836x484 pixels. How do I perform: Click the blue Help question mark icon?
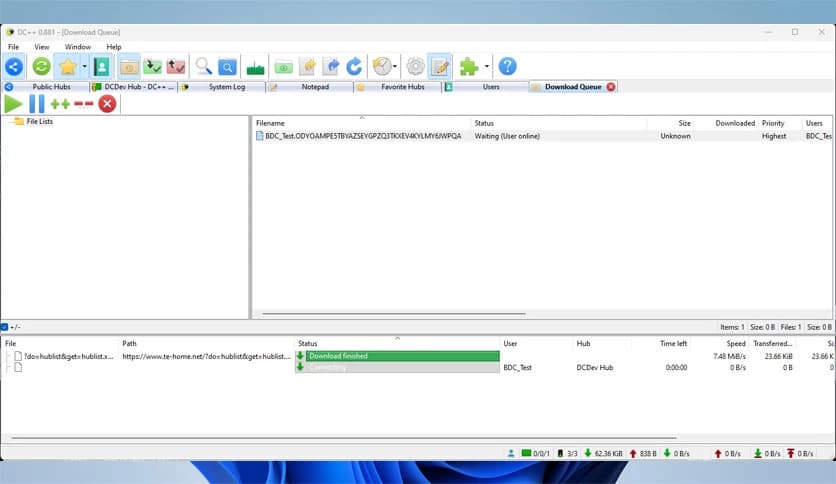coord(507,67)
